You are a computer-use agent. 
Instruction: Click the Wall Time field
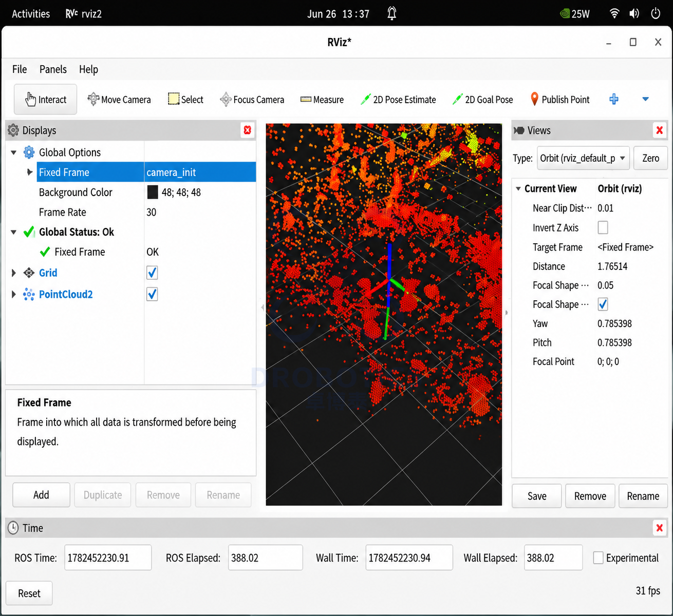pyautogui.click(x=409, y=557)
